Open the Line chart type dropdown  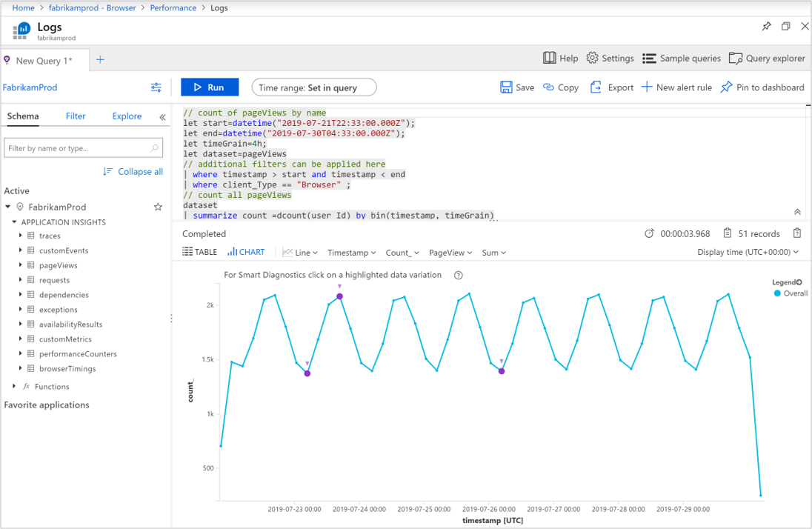coord(298,253)
